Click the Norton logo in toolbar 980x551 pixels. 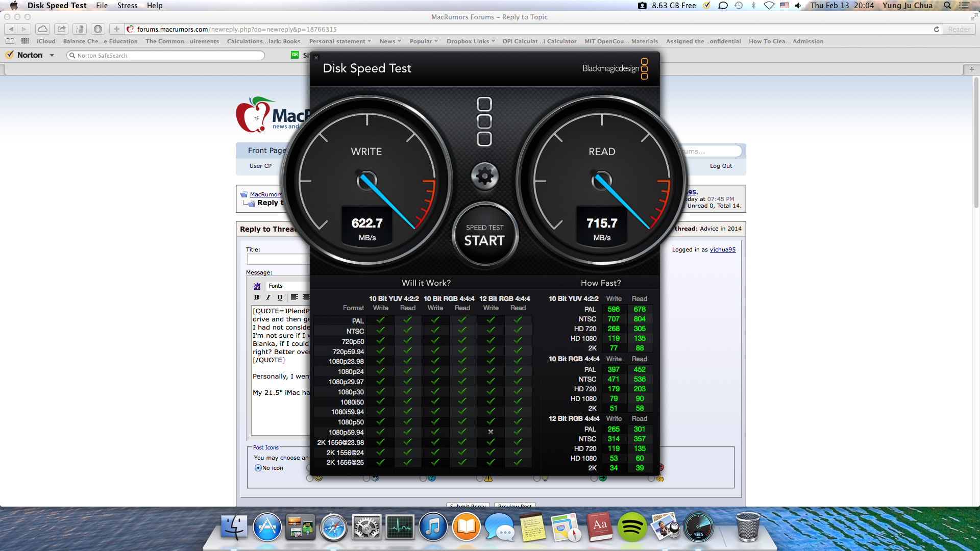24,55
